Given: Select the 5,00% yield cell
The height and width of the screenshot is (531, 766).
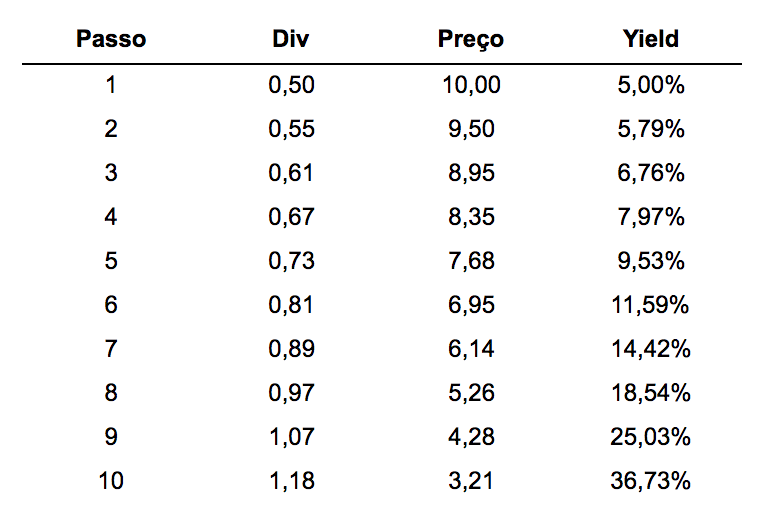Looking at the screenshot, I should 651,85.
